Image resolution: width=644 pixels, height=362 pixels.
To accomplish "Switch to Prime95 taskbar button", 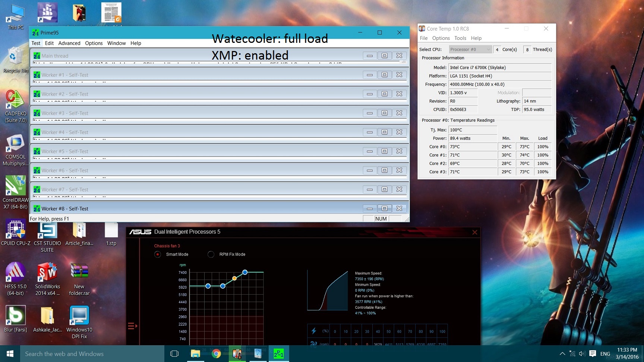I will click(279, 353).
